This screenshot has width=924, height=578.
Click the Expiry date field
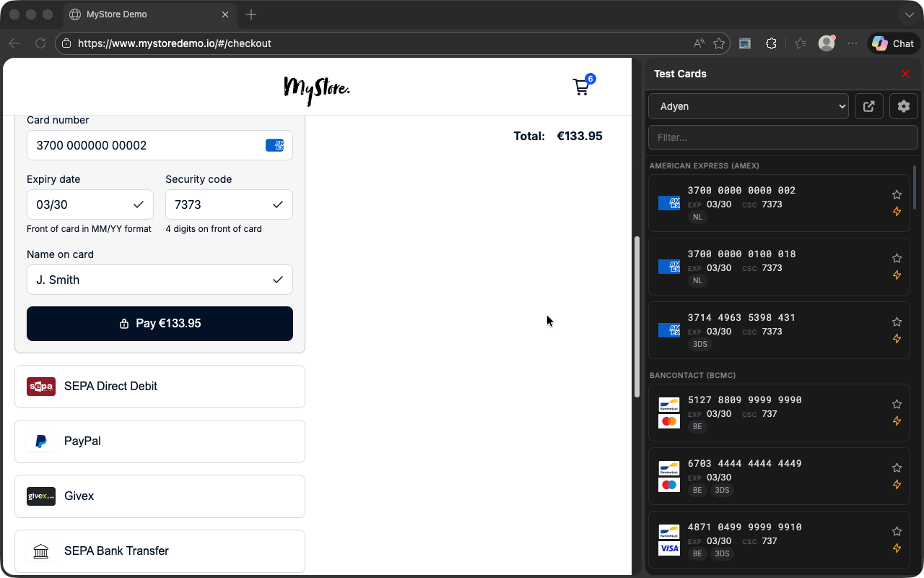click(x=90, y=204)
